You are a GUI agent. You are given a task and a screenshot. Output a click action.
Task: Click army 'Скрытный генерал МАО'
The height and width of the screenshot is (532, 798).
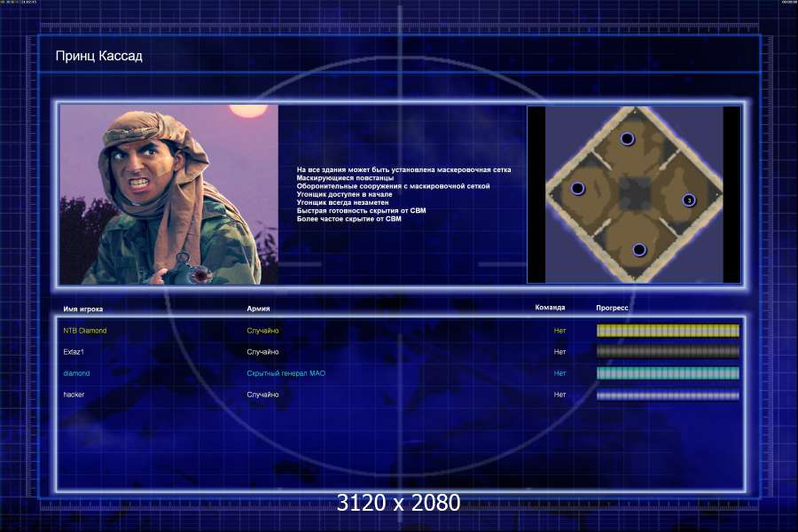[x=286, y=373]
